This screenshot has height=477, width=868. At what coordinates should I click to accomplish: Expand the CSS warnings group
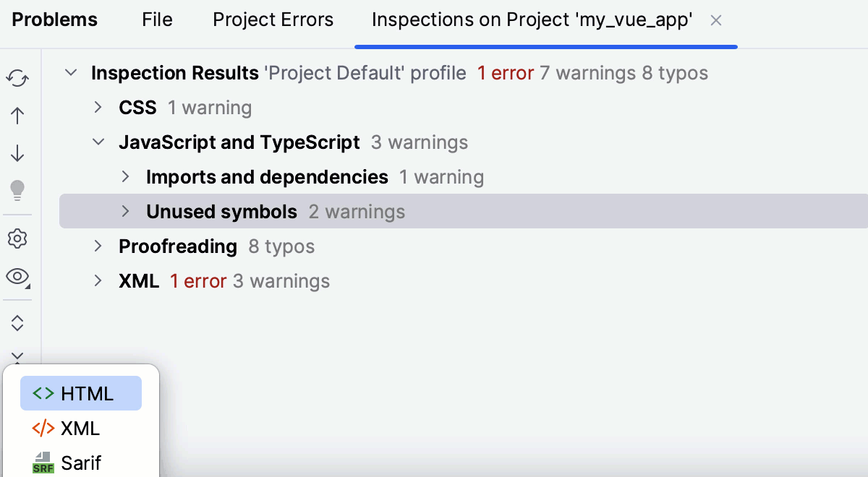(98, 107)
